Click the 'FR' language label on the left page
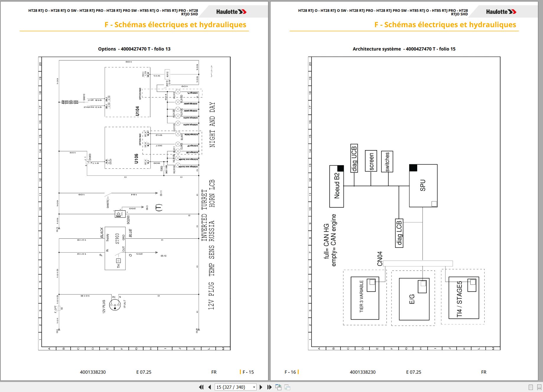This screenshot has height=392, width=543. coord(214,372)
